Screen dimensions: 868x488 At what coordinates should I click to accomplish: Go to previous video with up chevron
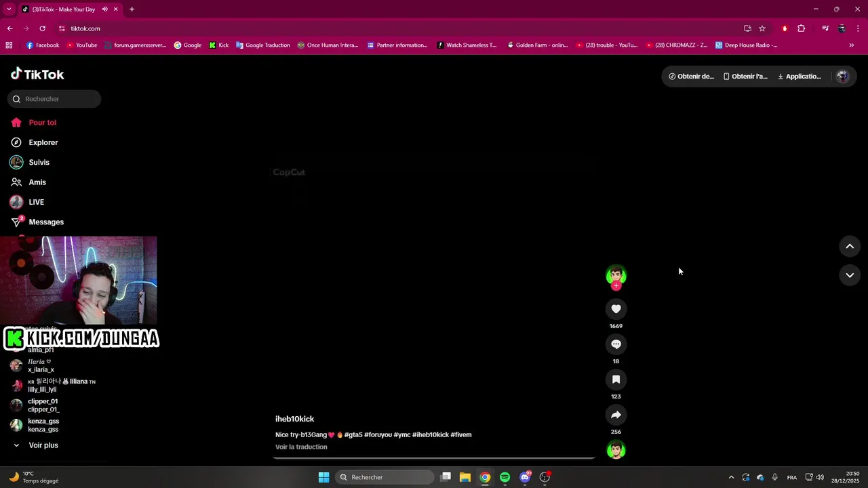(x=850, y=246)
